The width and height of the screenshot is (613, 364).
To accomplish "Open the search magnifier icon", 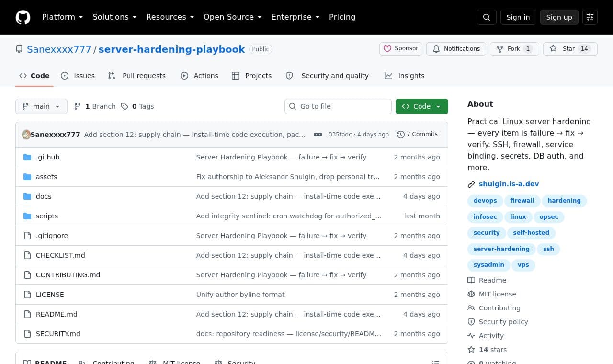I will (x=487, y=17).
